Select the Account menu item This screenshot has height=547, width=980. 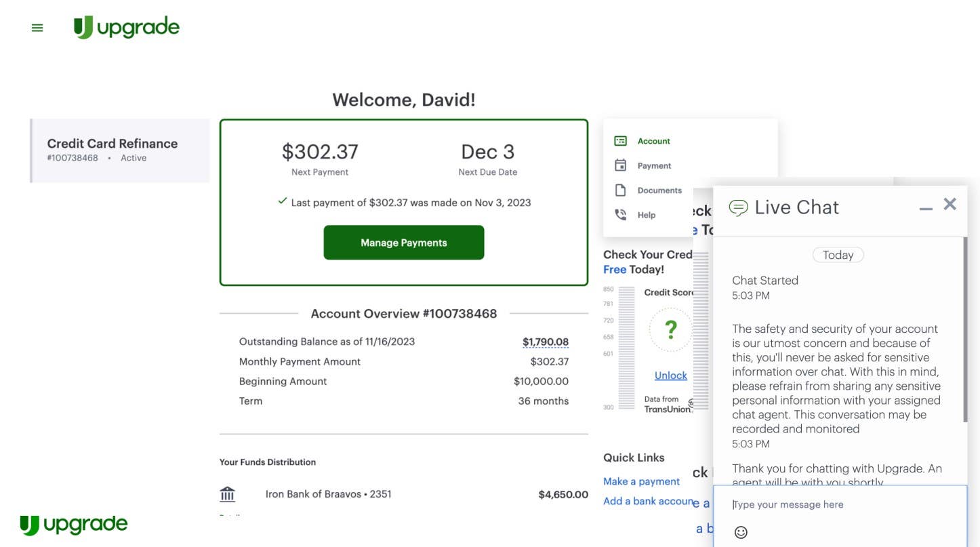(653, 141)
